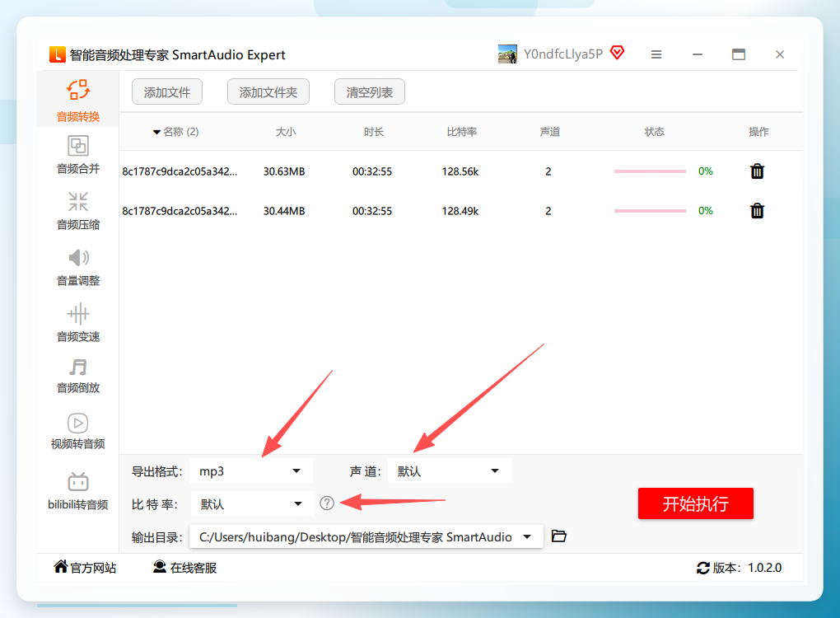Open the 音量调整 volume adjust section
The height and width of the screenshot is (618, 840).
pyautogui.click(x=78, y=267)
